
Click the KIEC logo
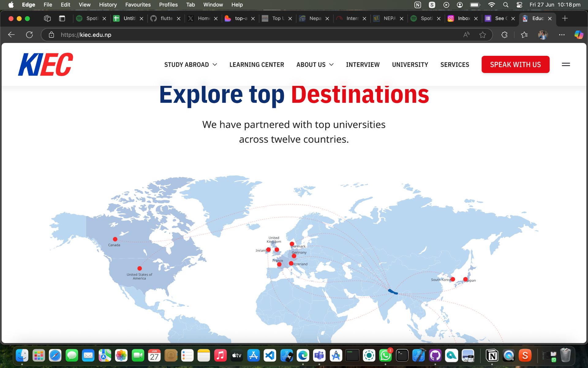coord(46,64)
